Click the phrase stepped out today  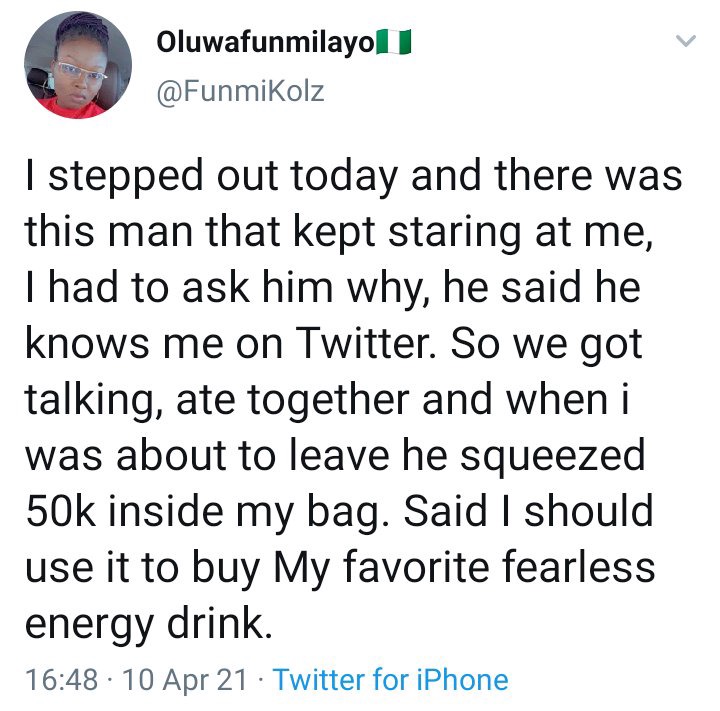tap(223, 177)
